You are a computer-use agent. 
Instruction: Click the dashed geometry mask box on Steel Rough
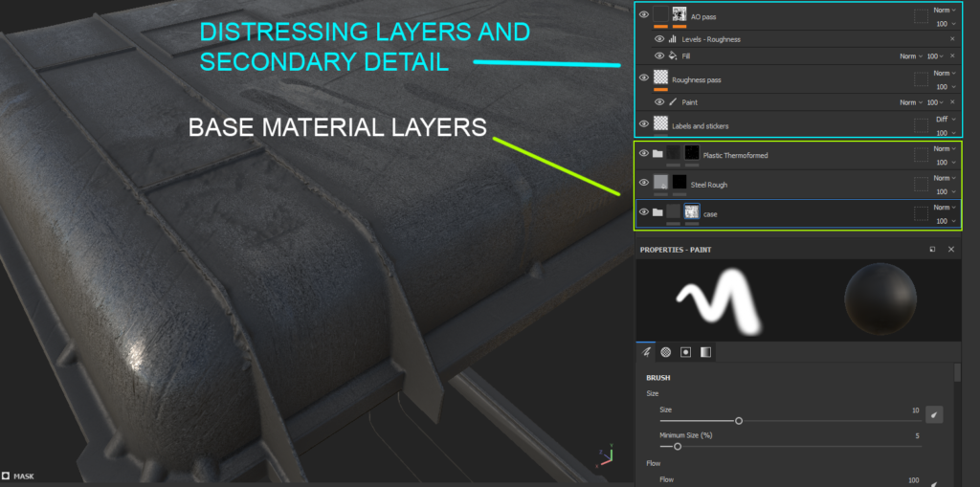pos(921,184)
